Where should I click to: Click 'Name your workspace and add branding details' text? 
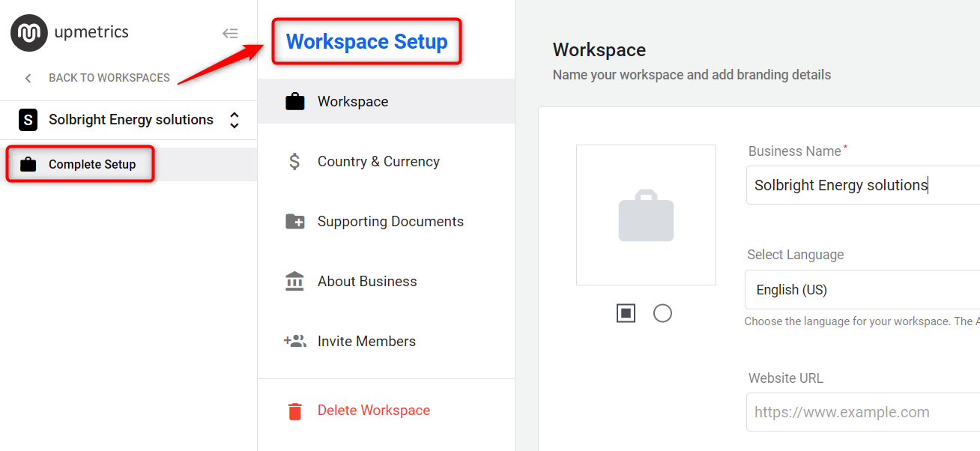(692, 75)
